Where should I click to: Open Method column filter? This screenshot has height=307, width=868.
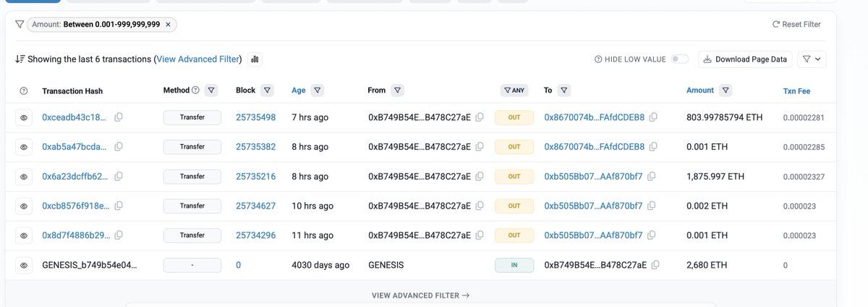[x=211, y=91]
